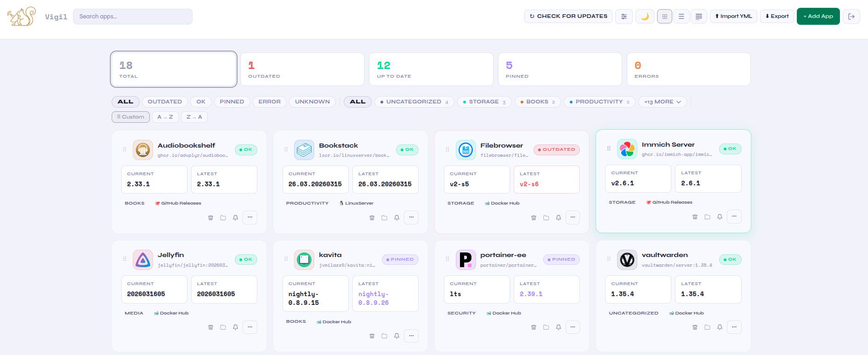Image resolution: width=868 pixels, height=355 pixels.
Task: Click the trash icon on vaultwarden card
Action: pos(695,327)
